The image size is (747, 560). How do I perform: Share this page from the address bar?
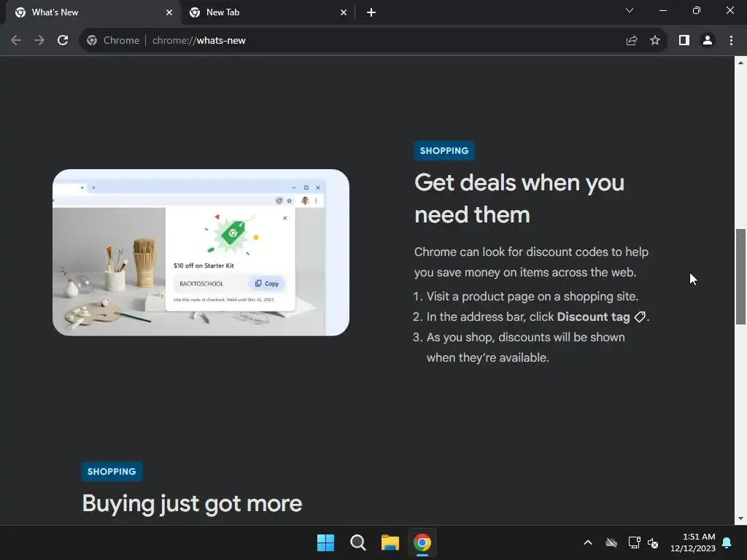tap(632, 41)
